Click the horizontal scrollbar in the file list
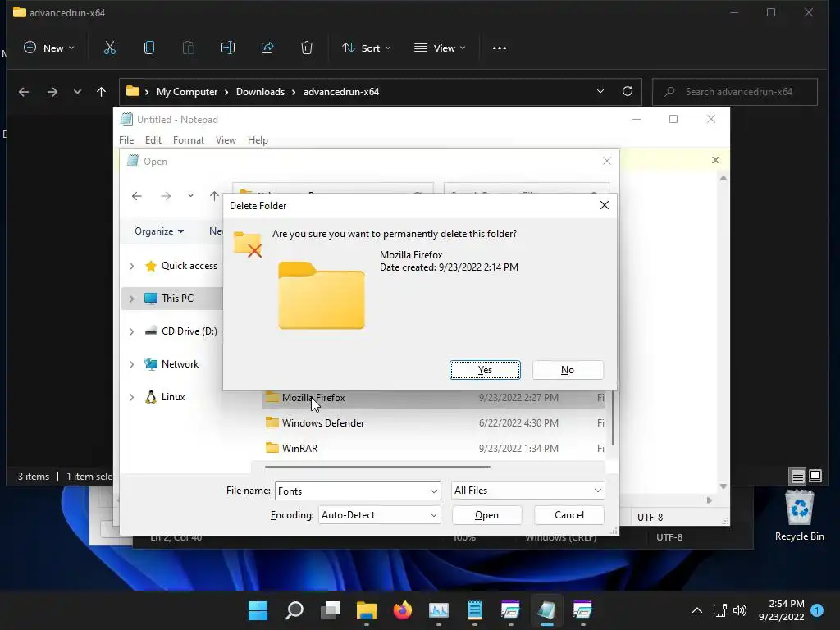Screen dimensions: 840x630 377,467
